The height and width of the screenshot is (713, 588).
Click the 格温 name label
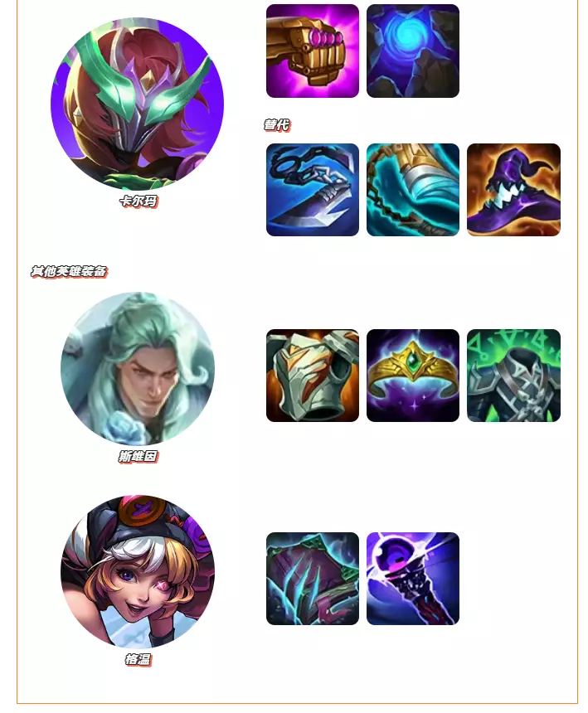[x=138, y=659]
